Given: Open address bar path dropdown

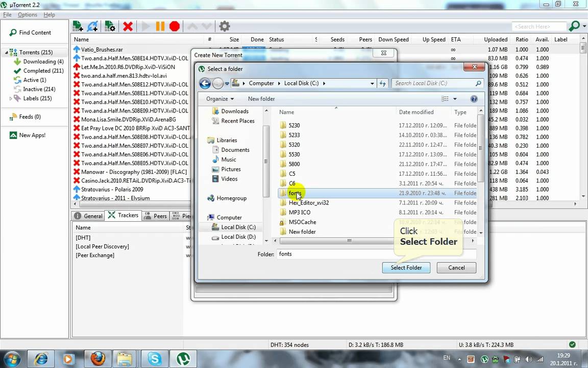Looking at the screenshot, I should [372, 83].
